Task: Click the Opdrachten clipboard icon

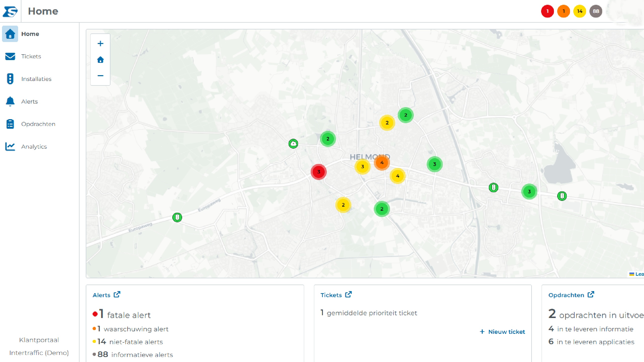Action: [10, 124]
